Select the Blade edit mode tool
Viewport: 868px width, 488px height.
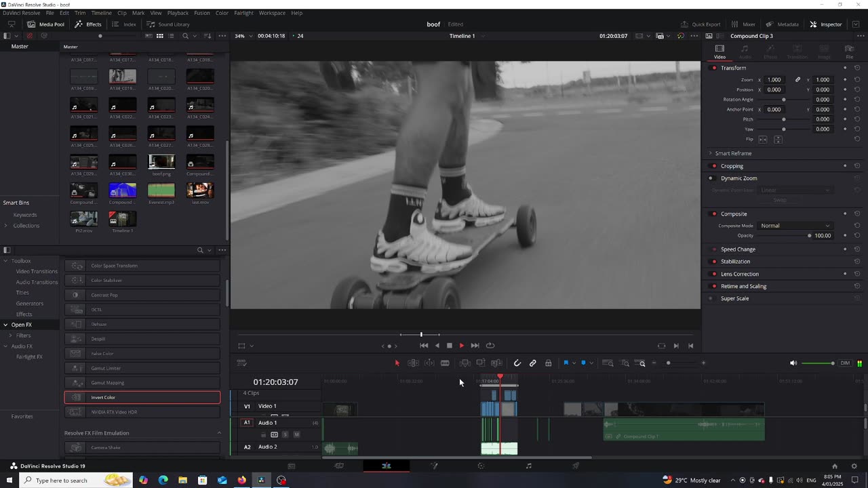tap(445, 363)
